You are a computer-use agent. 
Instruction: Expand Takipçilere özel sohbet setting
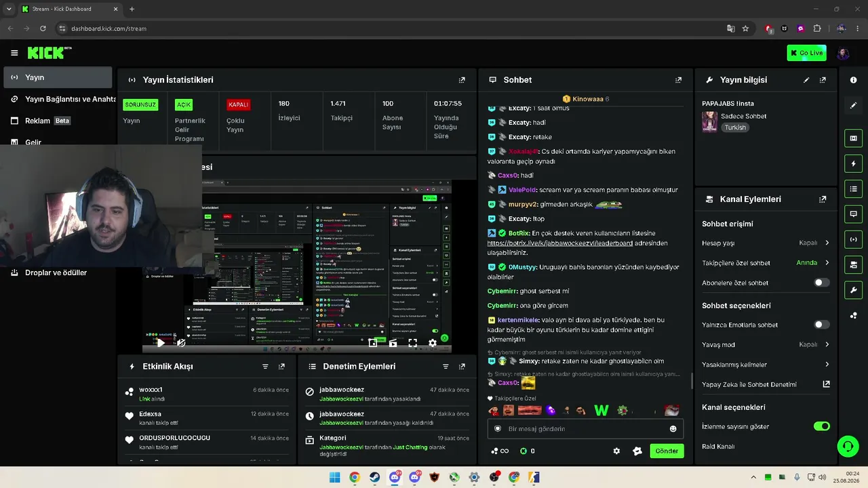tap(766, 263)
